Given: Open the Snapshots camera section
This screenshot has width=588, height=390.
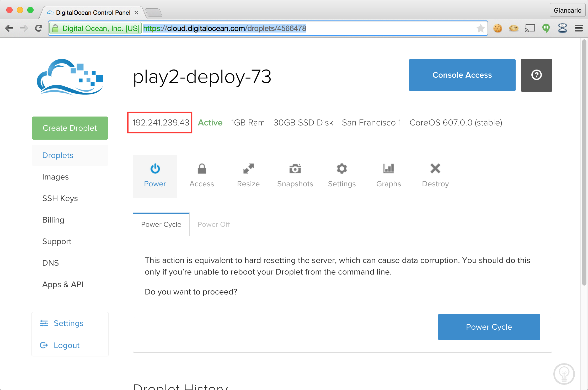Looking at the screenshot, I should tap(295, 176).
